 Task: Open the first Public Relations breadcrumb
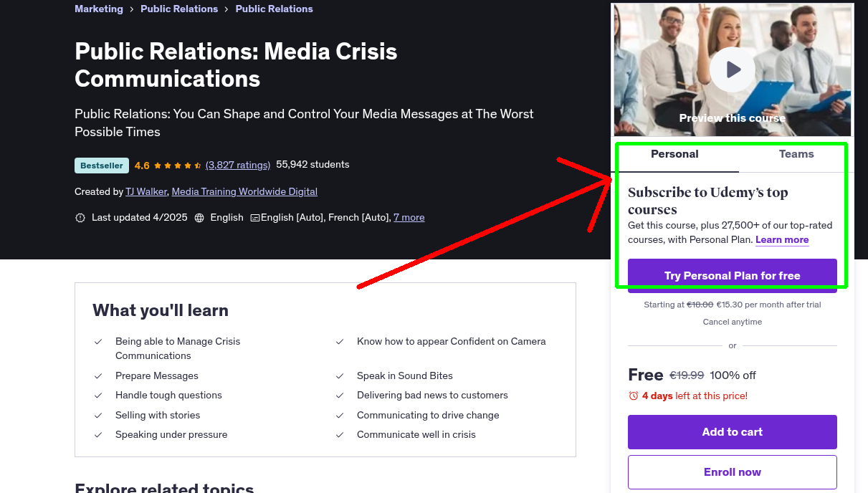point(179,9)
